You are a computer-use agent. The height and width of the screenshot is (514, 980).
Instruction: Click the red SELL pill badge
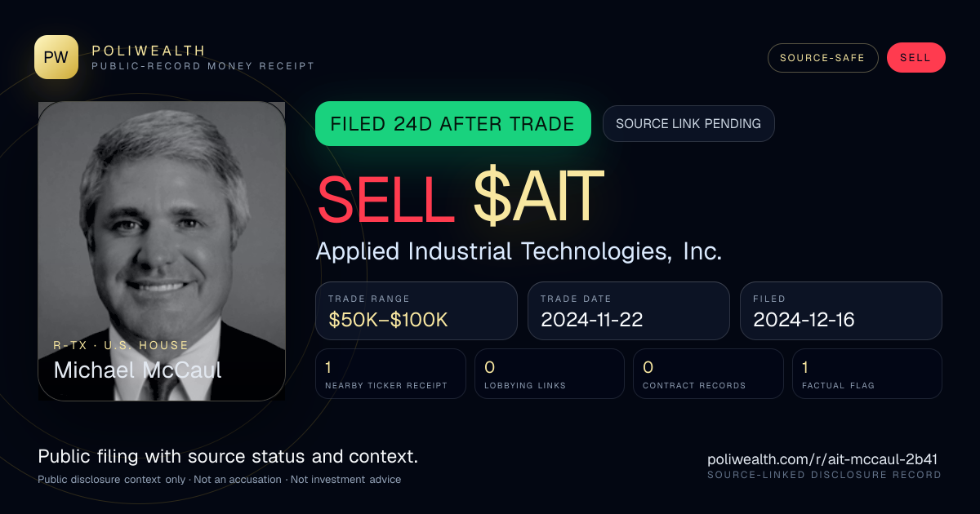[915, 58]
